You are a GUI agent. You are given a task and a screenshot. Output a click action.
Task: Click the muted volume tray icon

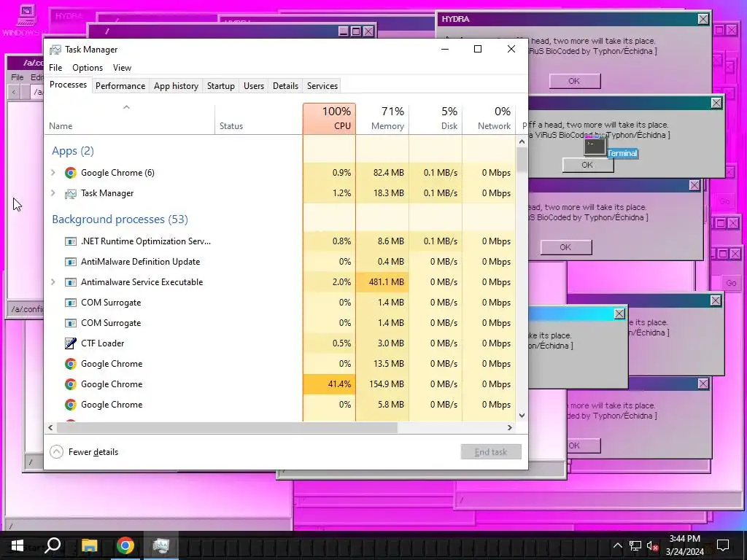pos(652,546)
